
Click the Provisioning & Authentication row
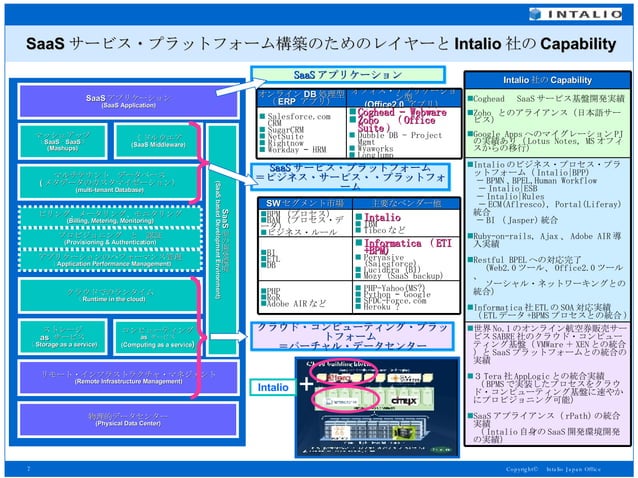point(110,239)
